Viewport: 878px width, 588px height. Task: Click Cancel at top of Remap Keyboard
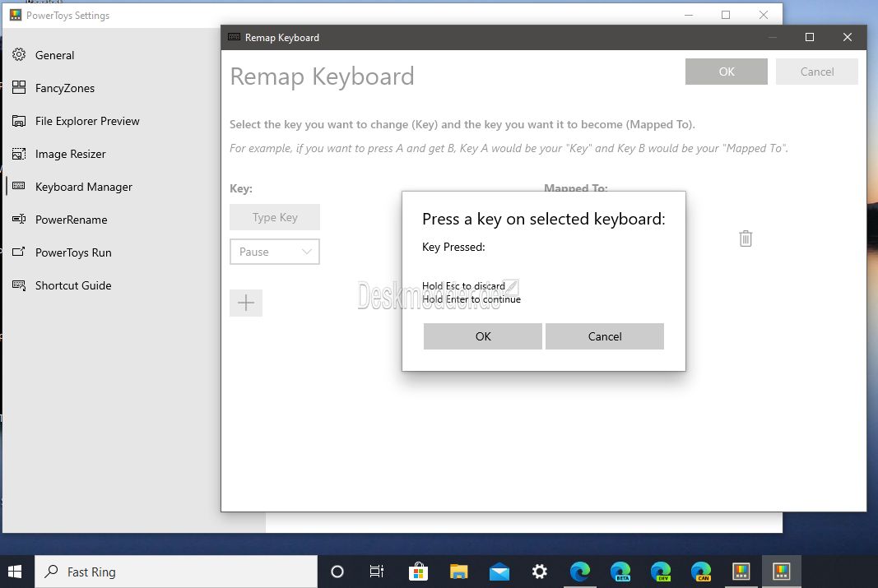pos(817,72)
